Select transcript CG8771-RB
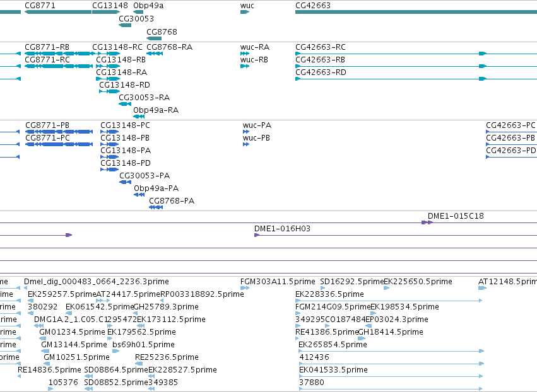 (47, 47)
